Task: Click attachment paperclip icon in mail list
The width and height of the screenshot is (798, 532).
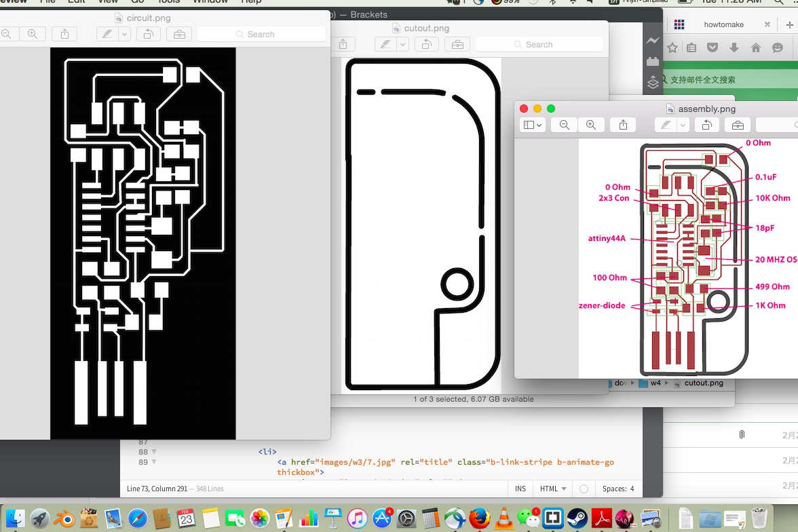Action: (742, 434)
